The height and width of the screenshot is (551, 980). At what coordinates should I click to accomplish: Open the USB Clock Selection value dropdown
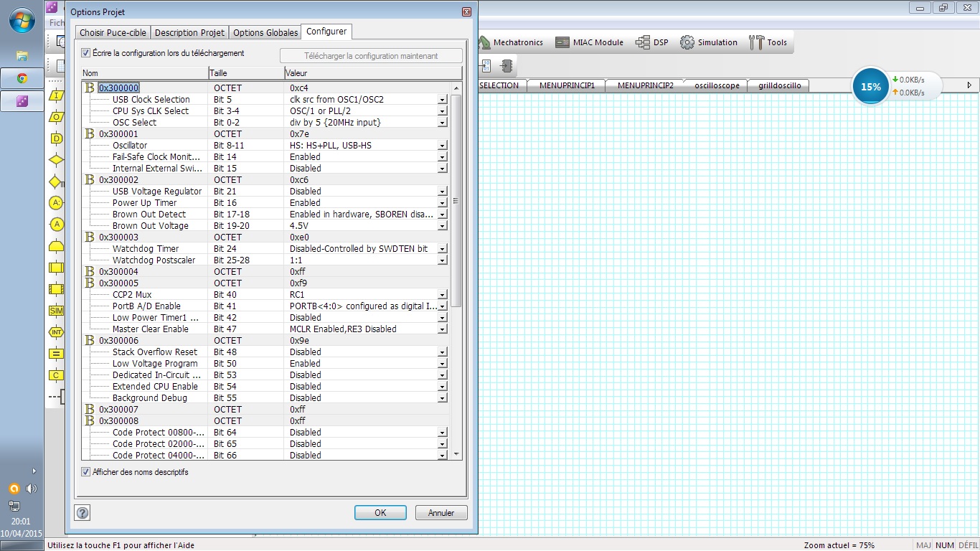[x=442, y=100]
